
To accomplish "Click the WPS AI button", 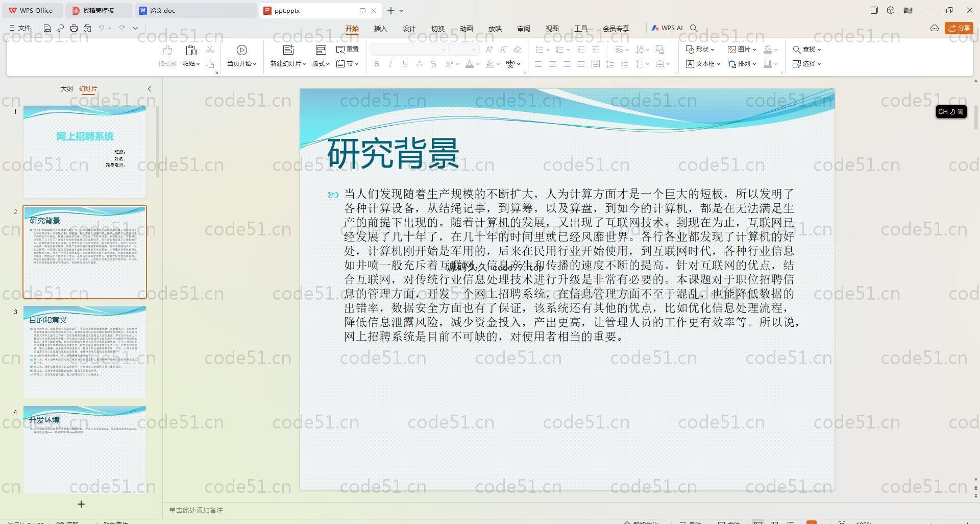I will [667, 28].
